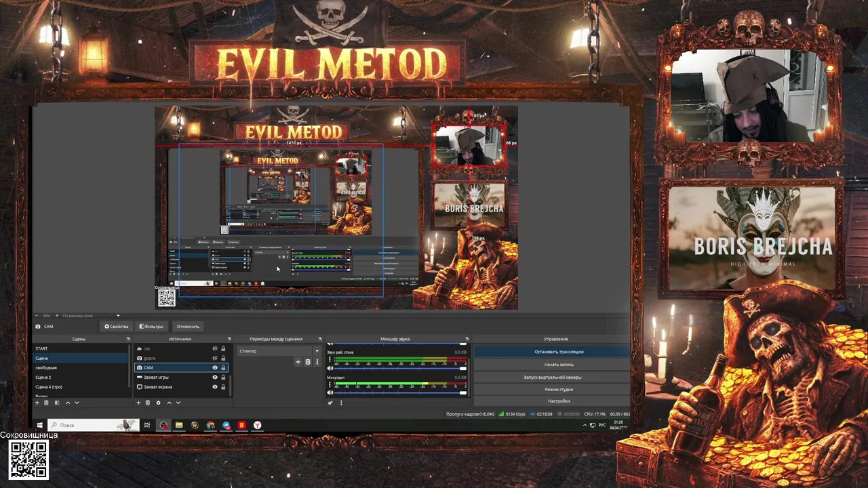The width and height of the screenshot is (868, 488).
Task: Select Захват игры source row
Action: pyautogui.click(x=182, y=377)
